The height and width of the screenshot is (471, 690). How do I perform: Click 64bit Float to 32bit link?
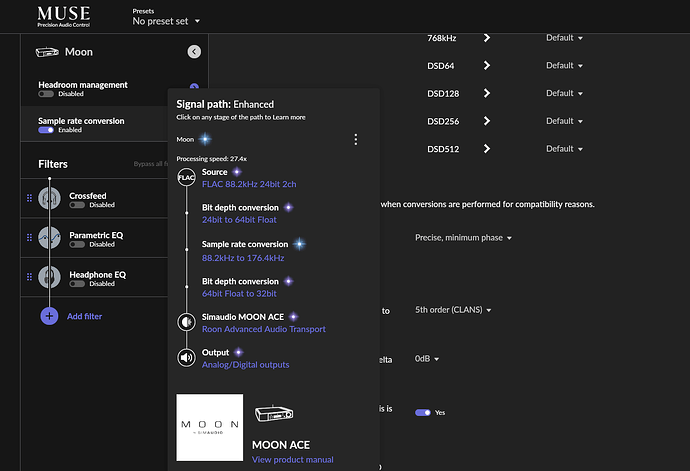tap(239, 294)
